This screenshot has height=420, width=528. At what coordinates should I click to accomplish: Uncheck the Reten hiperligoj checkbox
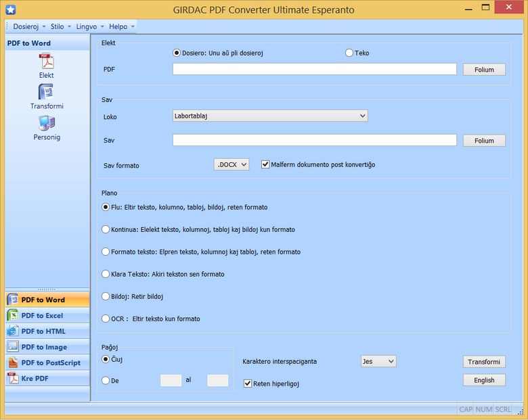tap(248, 383)
